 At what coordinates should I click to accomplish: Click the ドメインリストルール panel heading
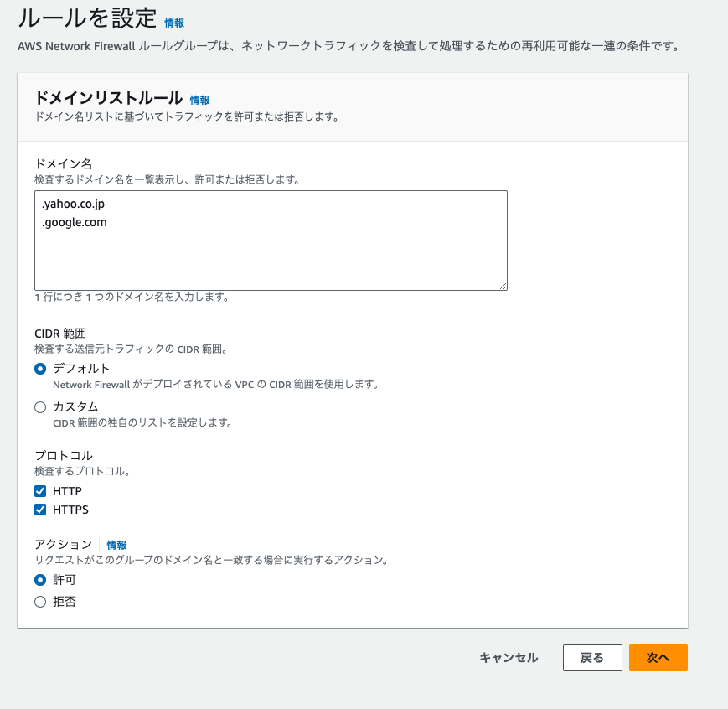tap(108, 98)
